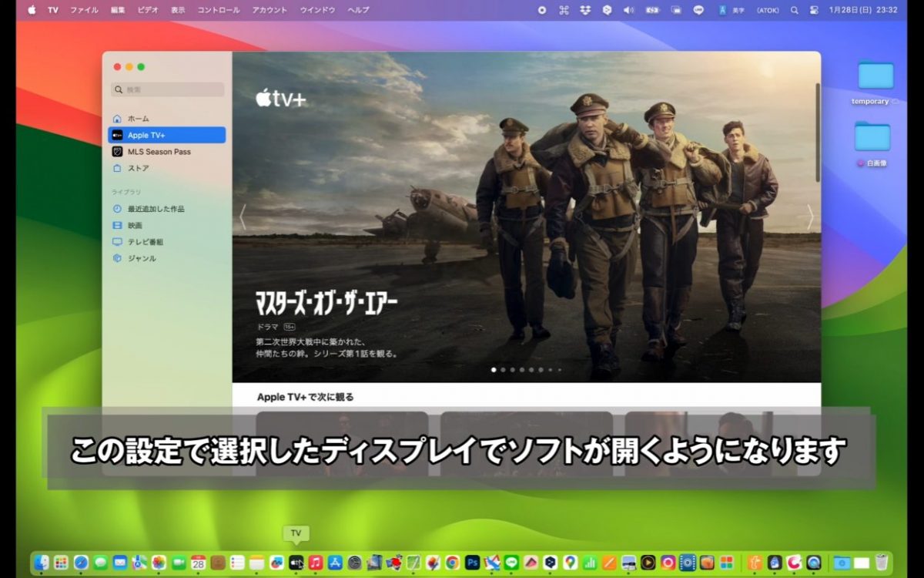Viewport: 924px width, 578px height.
Task: Open Photos from the Dock
Action: point(159,563)
